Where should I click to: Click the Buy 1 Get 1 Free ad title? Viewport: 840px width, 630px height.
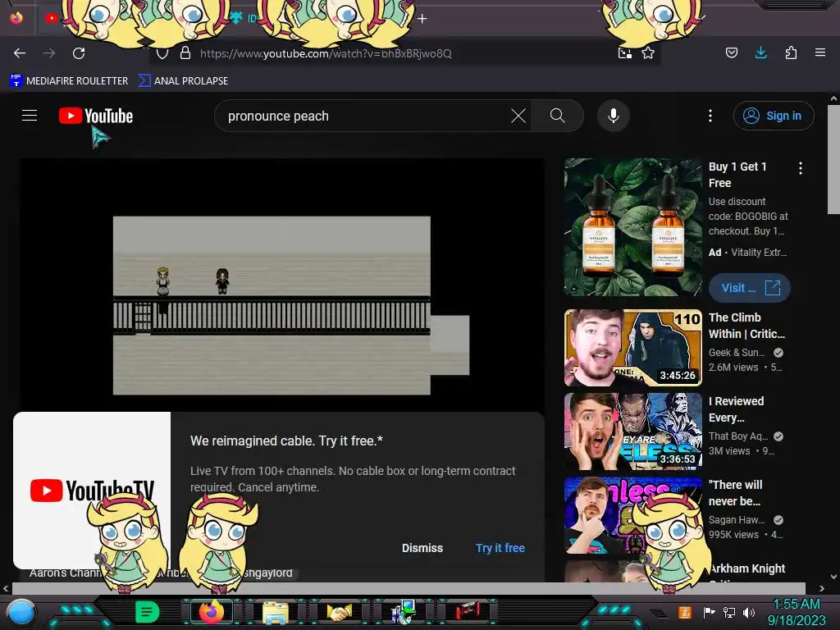737,175
